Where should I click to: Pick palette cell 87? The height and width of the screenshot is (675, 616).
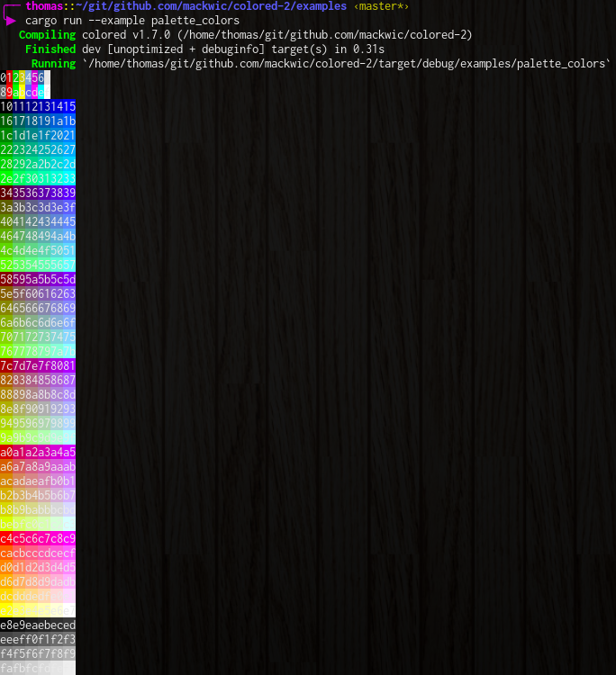click(69, 380)
